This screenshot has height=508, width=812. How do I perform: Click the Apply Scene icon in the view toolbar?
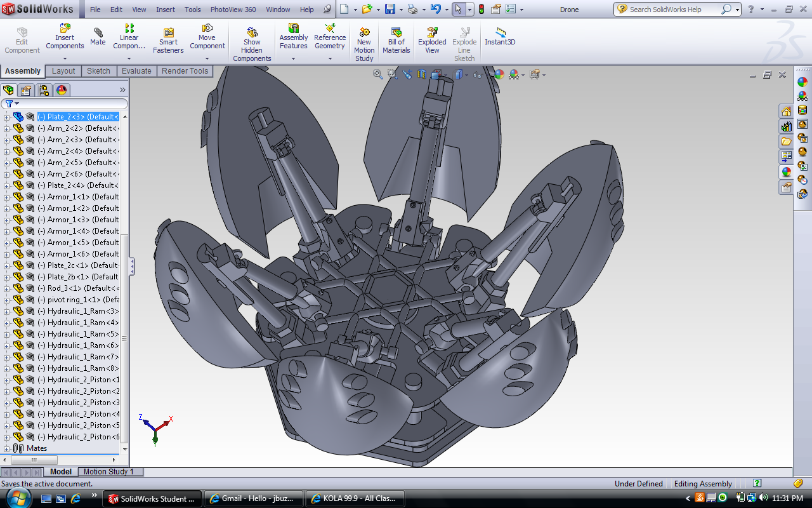[514, 74]
